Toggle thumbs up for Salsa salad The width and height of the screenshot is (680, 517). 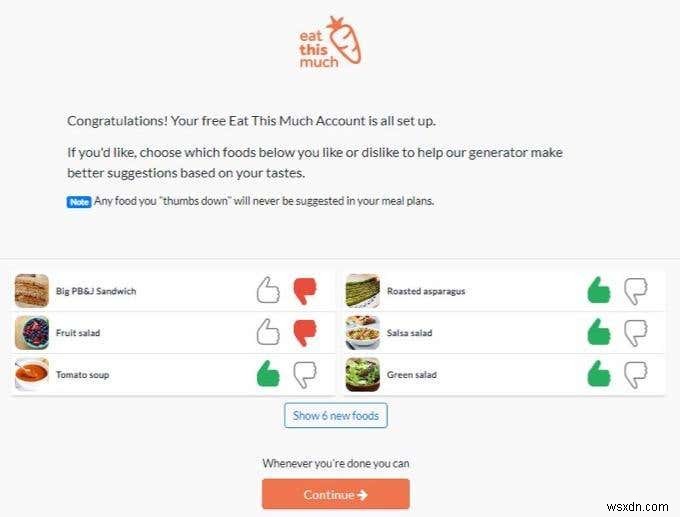[x=598, y=332]
